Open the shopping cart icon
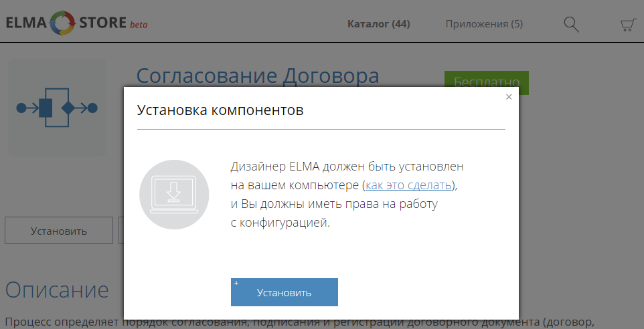The image size is (644, 329). (x=629, y=25)
